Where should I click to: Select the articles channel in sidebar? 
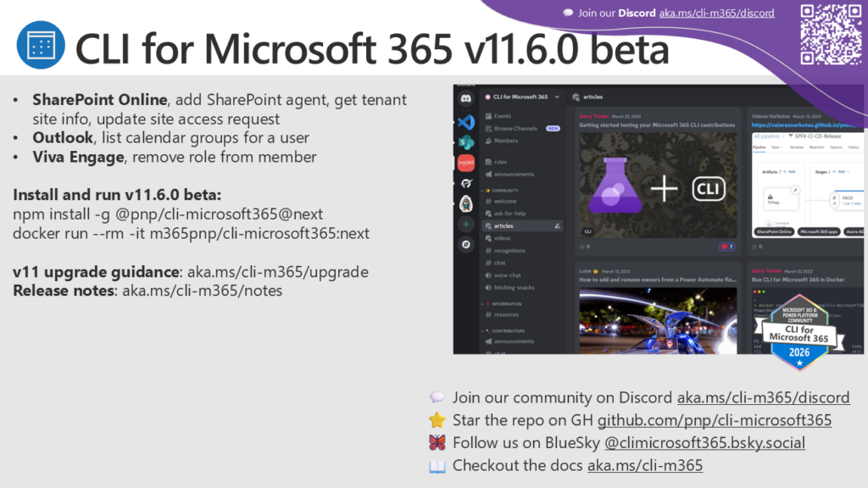(x=522, y=225)
